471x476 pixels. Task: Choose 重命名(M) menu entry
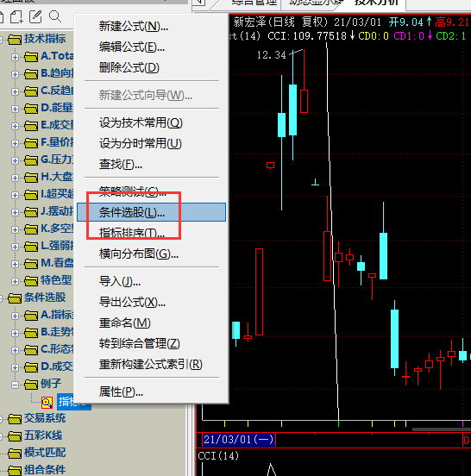click(151, 323)
